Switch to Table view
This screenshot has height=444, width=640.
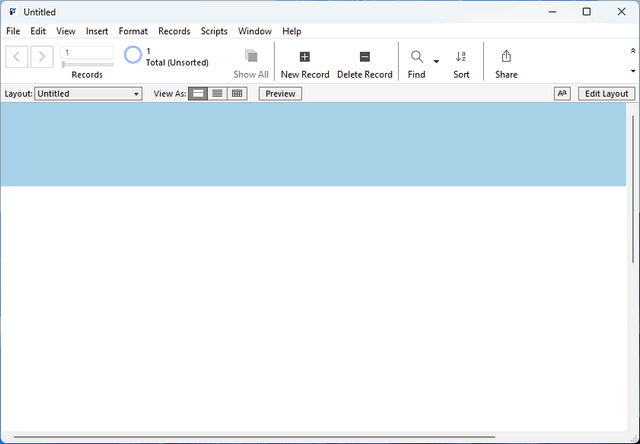[x=237, y=94]
